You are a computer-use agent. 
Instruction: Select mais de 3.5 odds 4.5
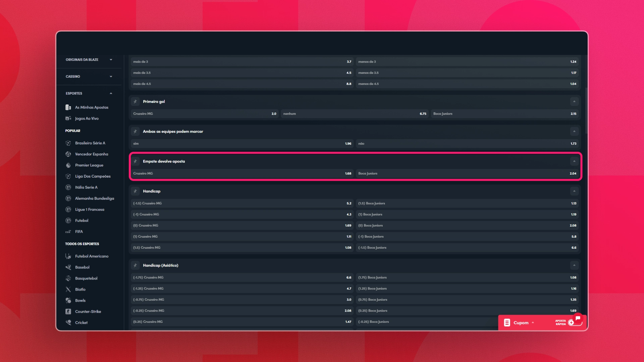pyautogui.click(x=242, y=73)
